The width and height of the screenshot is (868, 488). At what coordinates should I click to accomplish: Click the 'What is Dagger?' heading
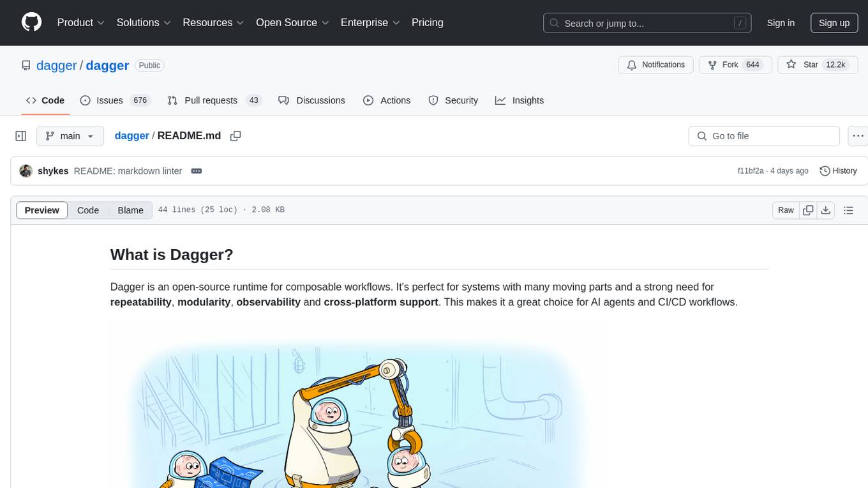(x=172, y=255)
